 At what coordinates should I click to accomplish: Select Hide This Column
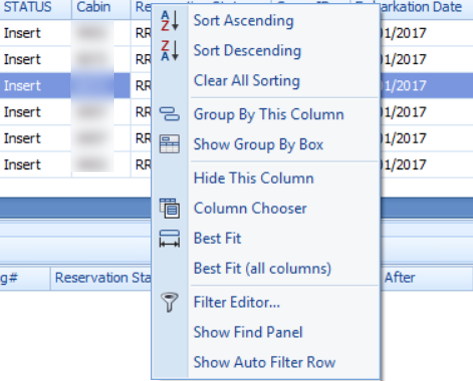[266, 178]
